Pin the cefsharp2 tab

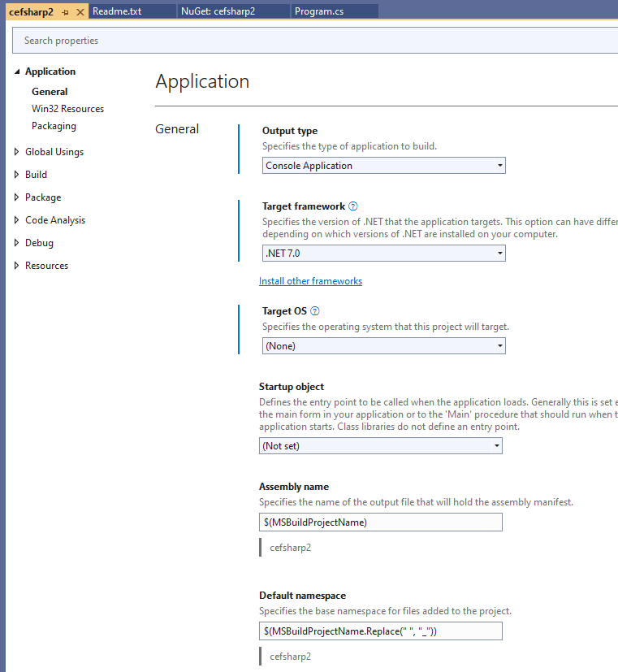pos(65,12)
